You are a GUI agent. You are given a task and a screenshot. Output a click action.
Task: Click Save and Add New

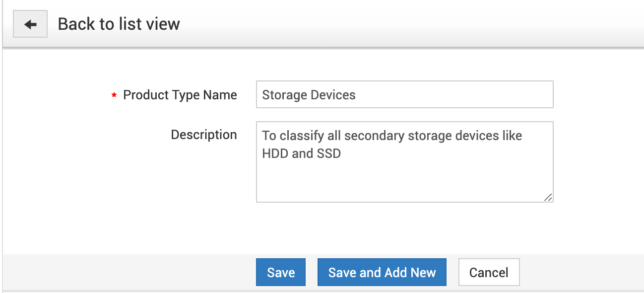(382, 272)
